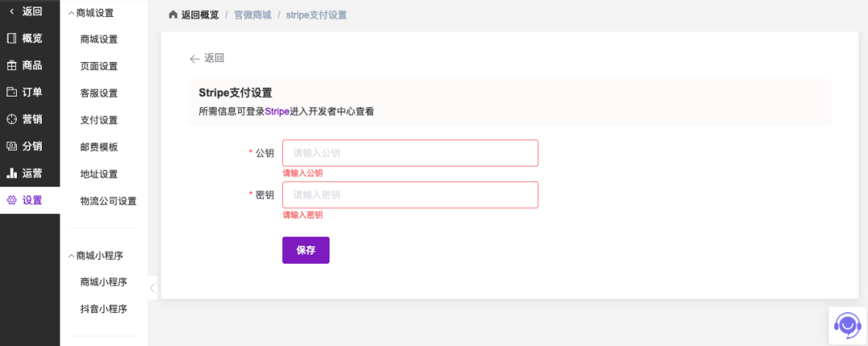
Task: Click stripe支付设置 breadcrumb entry
Action: click(x=316, y=15)
